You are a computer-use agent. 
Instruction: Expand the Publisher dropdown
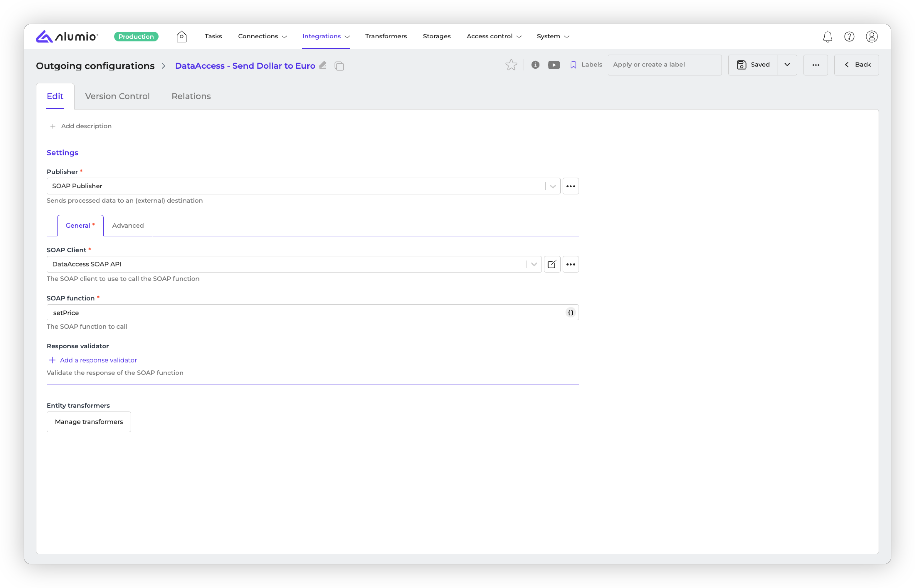(552, 186)
